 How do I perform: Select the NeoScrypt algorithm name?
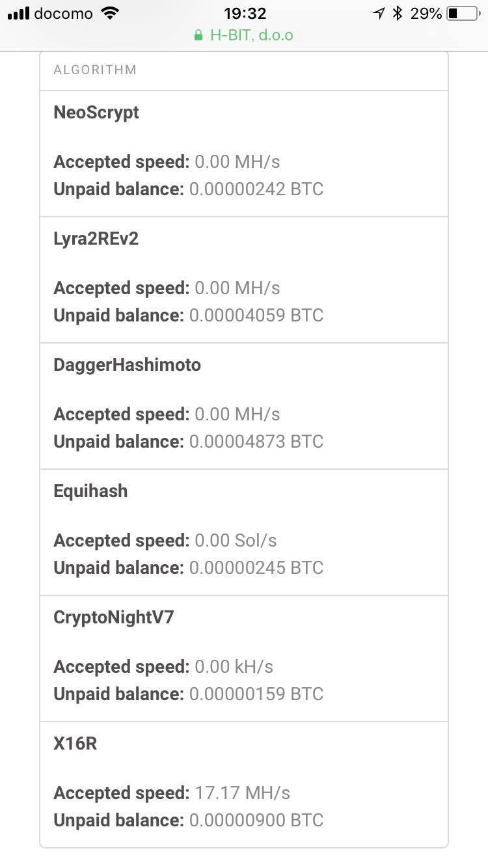pos(96,112)
